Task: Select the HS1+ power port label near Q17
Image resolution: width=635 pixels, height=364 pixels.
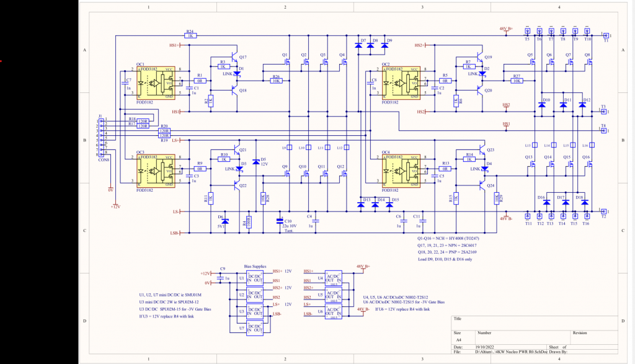Action: (x=174, y=45)
